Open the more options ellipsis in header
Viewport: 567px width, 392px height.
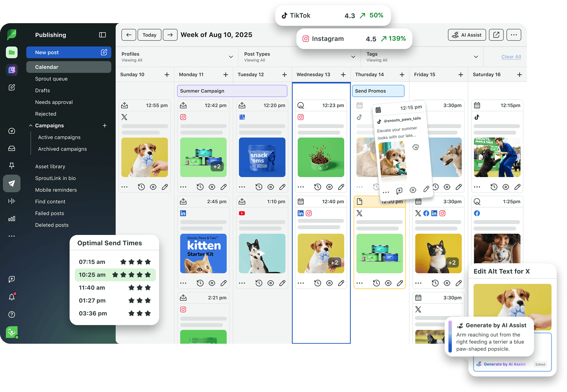point(514,35)
